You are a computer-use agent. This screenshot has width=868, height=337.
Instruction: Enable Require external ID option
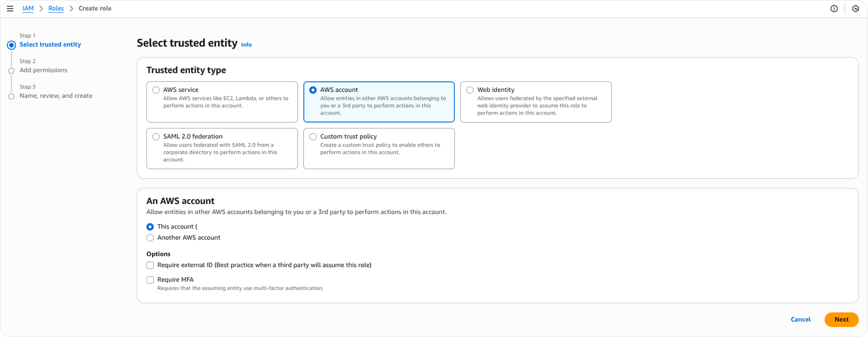pyautogui.click(x=150, y=265)
